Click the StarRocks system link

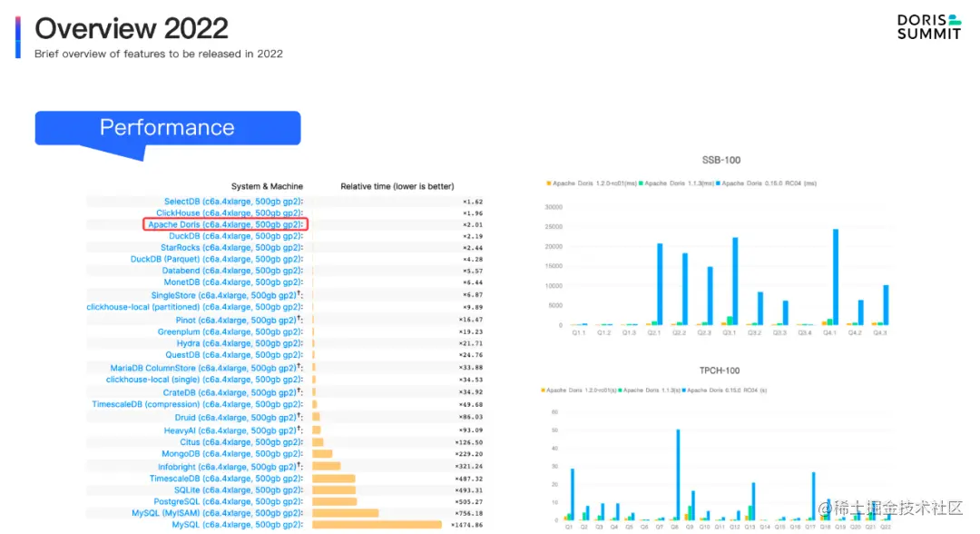click(232, 248)
